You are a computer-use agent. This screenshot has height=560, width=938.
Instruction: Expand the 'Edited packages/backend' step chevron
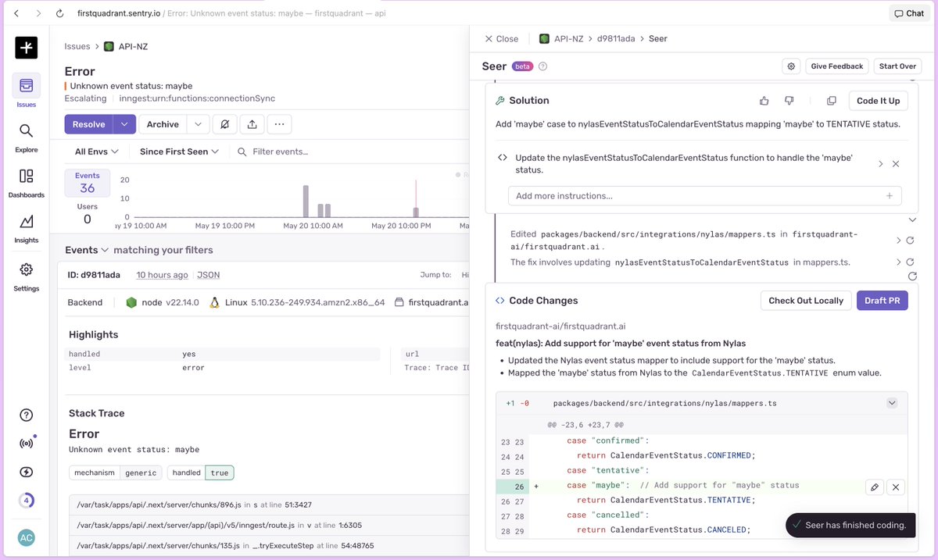[x=899, y=240]
